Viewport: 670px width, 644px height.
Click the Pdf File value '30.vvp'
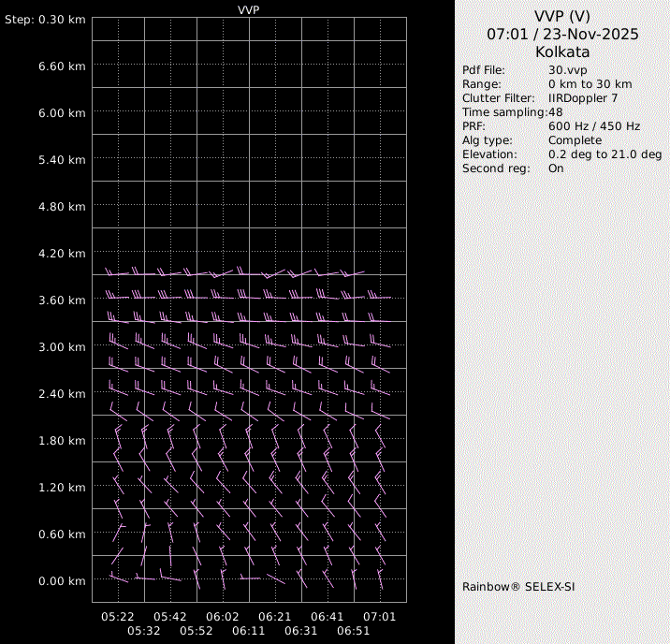coord(566,70)
